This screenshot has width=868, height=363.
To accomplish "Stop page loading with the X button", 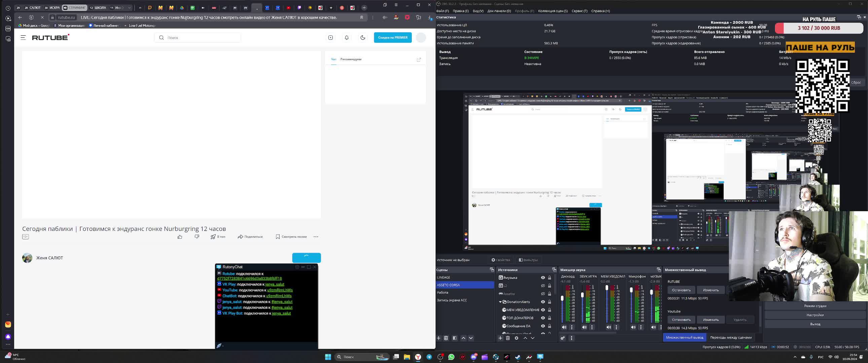I will click(42, 17).
